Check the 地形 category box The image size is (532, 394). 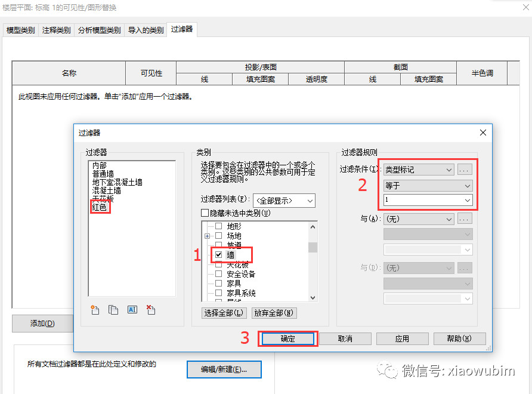pos(219,226)
